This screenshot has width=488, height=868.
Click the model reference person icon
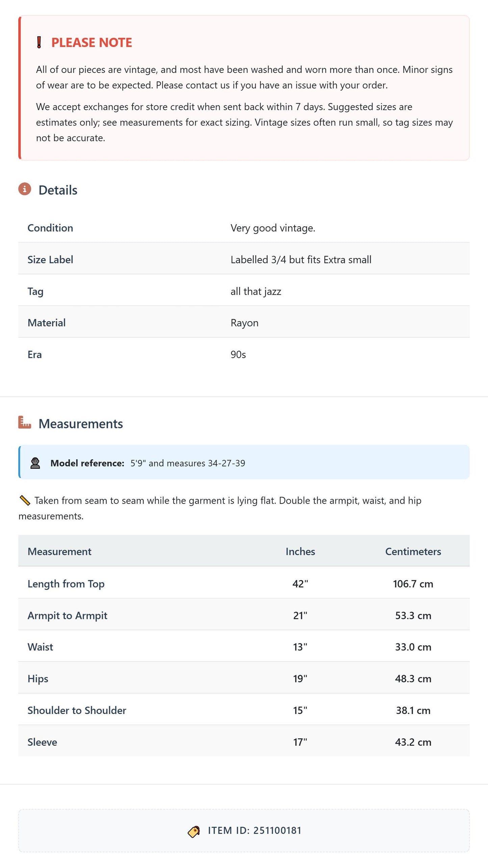[35, 463]
